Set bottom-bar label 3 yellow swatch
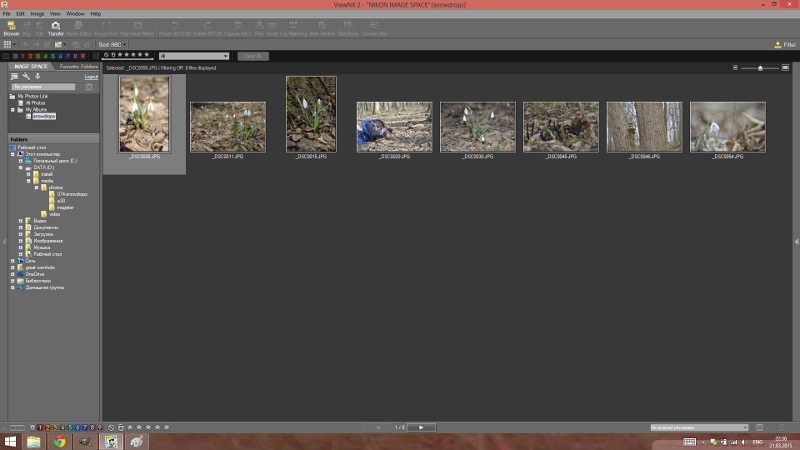 pos(55,428)
